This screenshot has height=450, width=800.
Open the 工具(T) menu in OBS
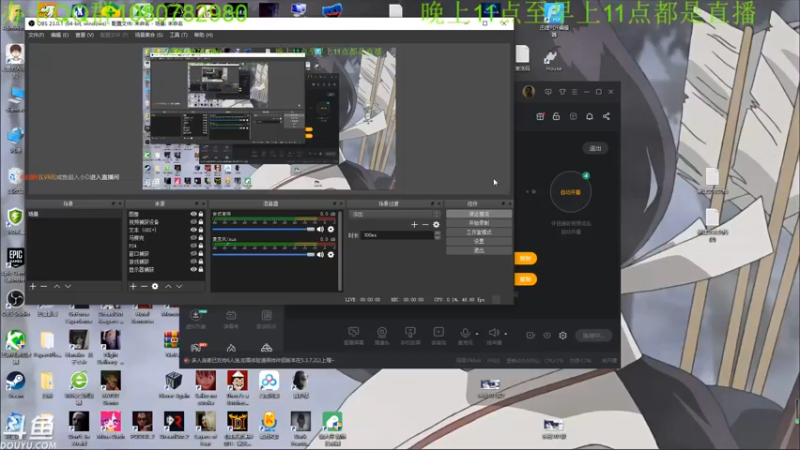click(179, 35)
